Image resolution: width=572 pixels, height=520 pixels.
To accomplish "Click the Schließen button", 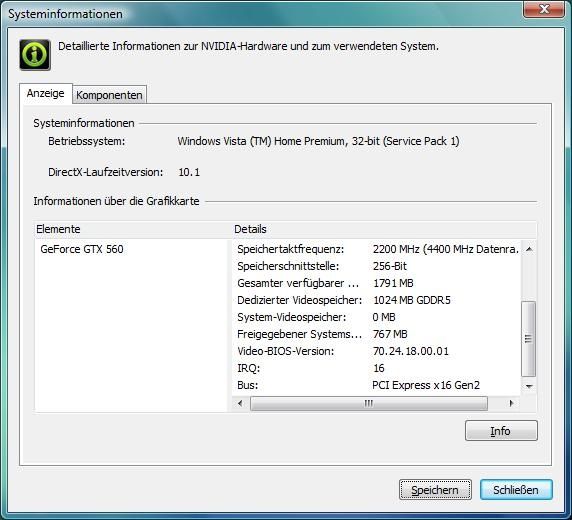I will click(x=516, y=490).
